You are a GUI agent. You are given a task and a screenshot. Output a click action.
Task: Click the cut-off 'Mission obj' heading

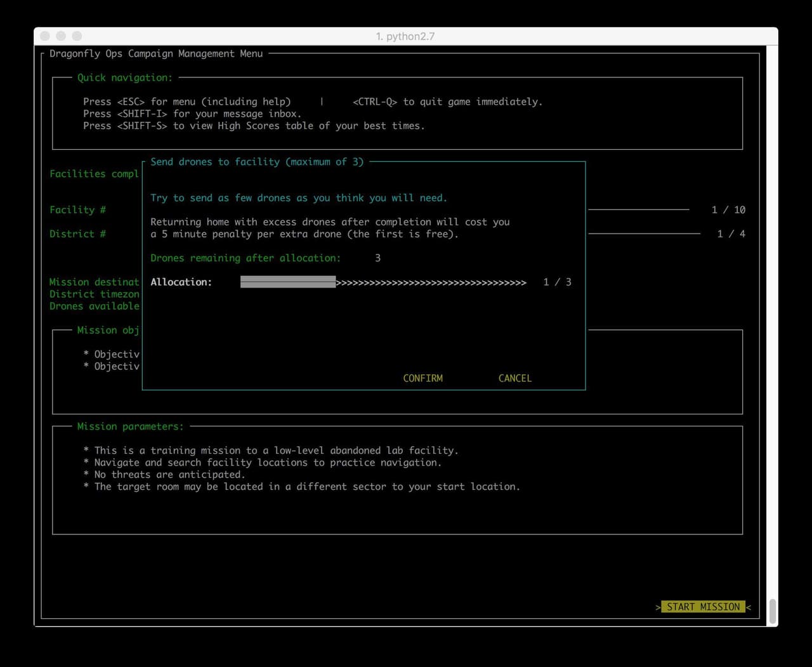point(108,330)
